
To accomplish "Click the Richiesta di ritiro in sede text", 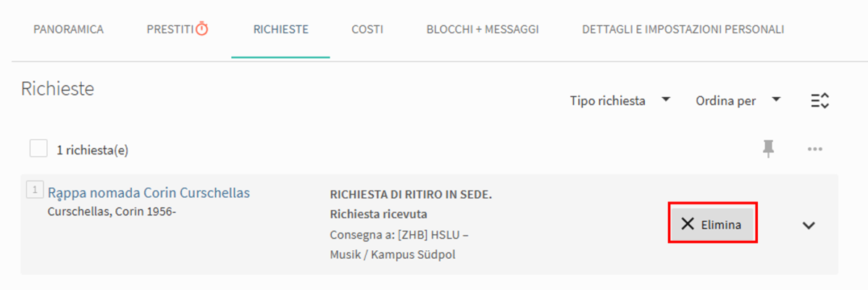I will click(x=411, y=194).
